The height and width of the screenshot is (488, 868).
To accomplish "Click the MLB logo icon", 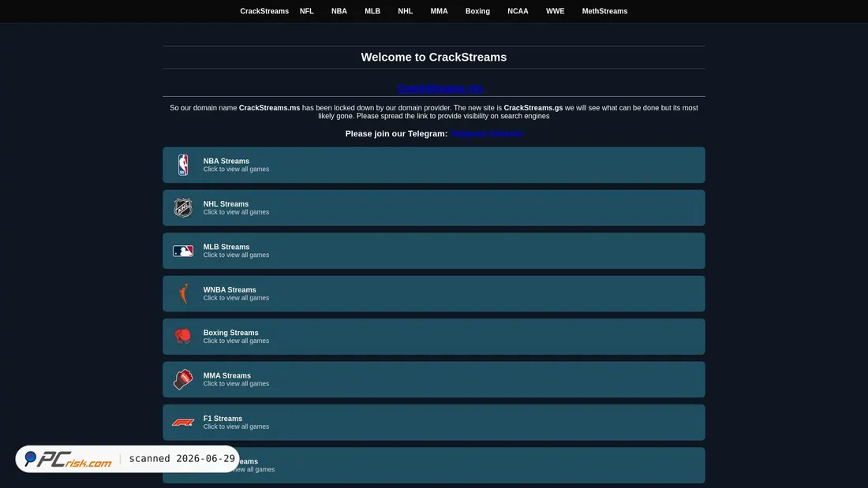I will tap(183, 251).
